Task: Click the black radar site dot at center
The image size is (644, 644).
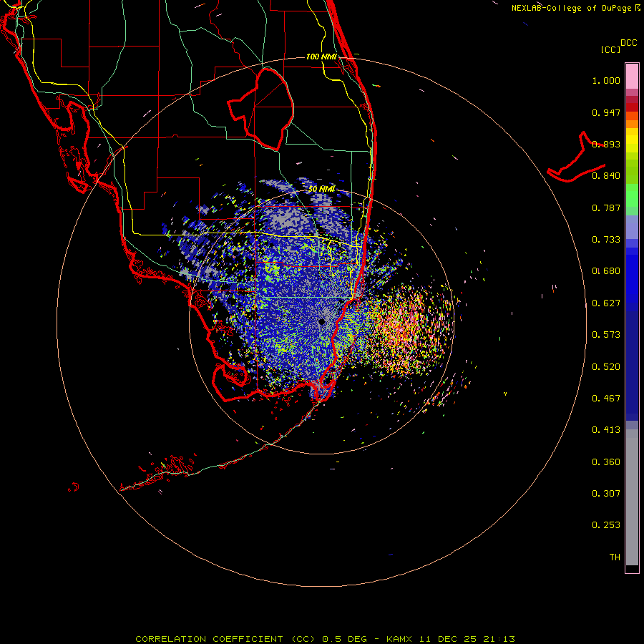Action: pyautogui.click(x=322, y=321)
